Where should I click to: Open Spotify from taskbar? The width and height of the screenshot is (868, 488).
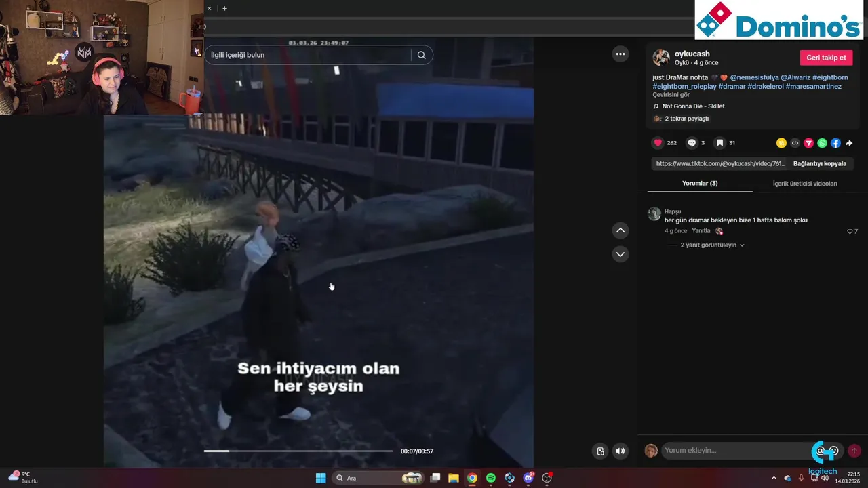(x=491, y=478)
